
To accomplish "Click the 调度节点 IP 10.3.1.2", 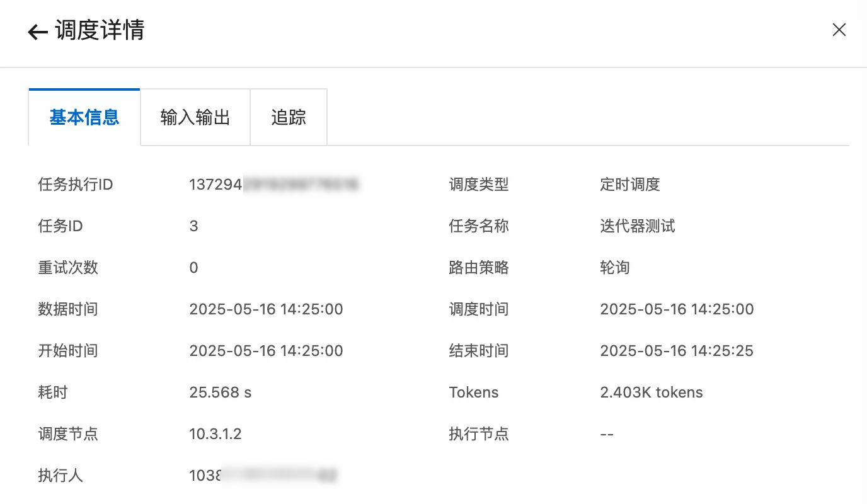I will [215, 434].
